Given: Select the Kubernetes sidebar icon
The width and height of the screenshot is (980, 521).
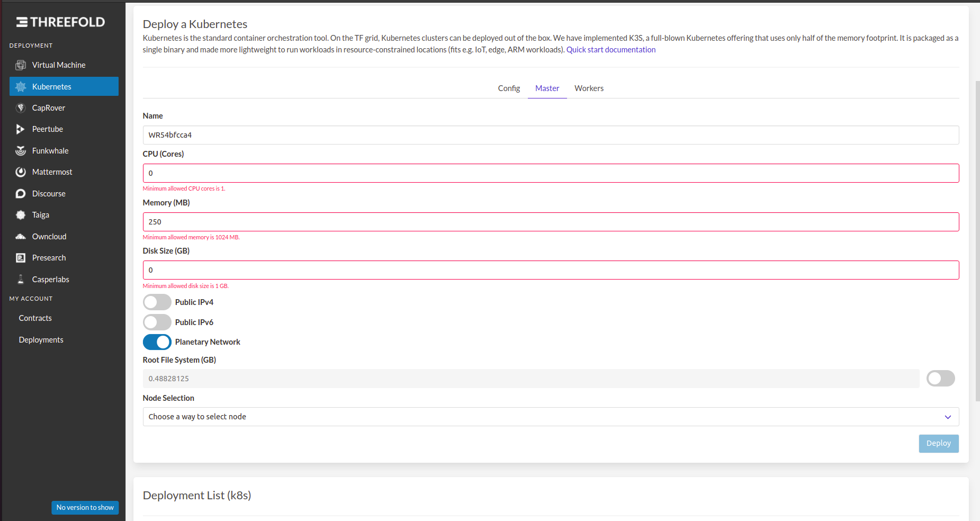Looking at the screenshot, I should [x=51, y=86].
